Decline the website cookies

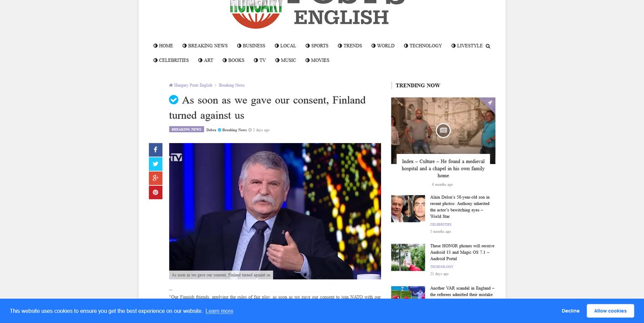tap(571, 311)
